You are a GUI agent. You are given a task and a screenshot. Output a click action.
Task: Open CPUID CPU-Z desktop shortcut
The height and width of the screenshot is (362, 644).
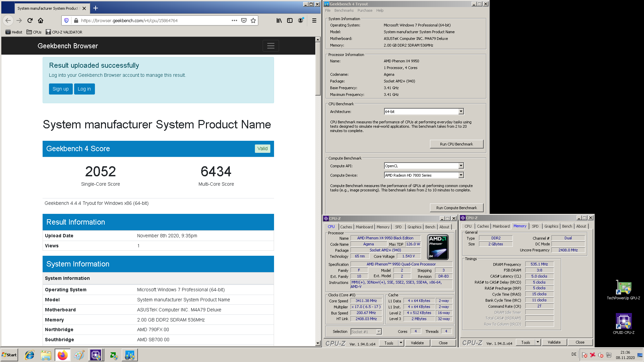624,324
